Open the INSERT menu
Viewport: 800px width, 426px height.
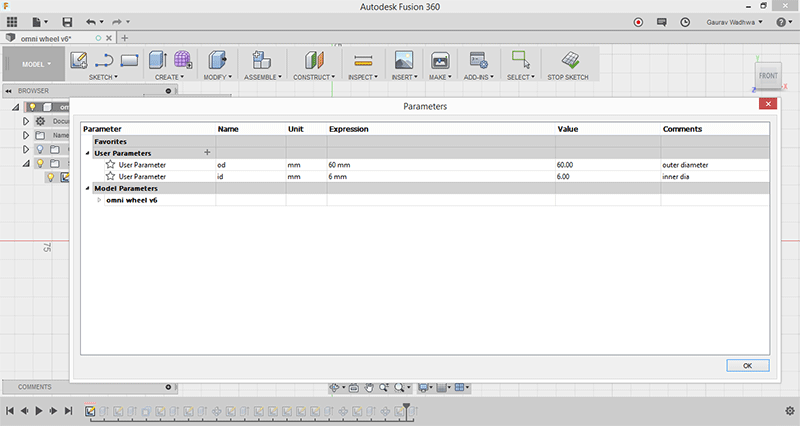tap(404, 77)
